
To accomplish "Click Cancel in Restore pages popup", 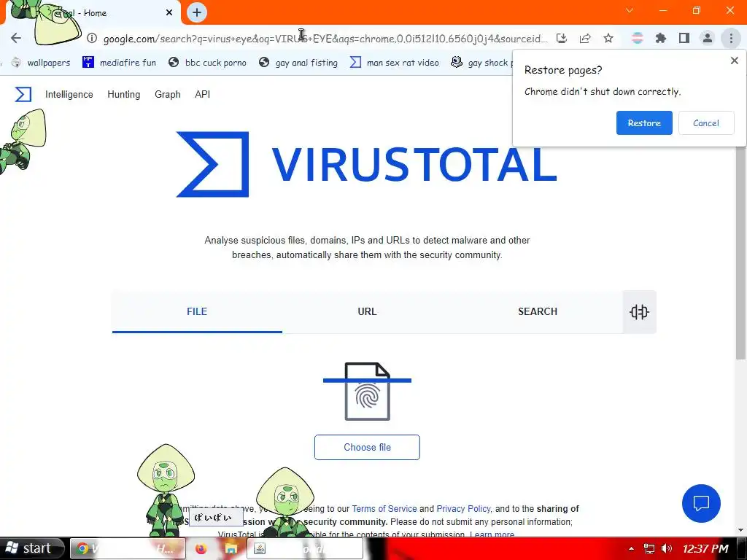I will [x=706, y=122].
